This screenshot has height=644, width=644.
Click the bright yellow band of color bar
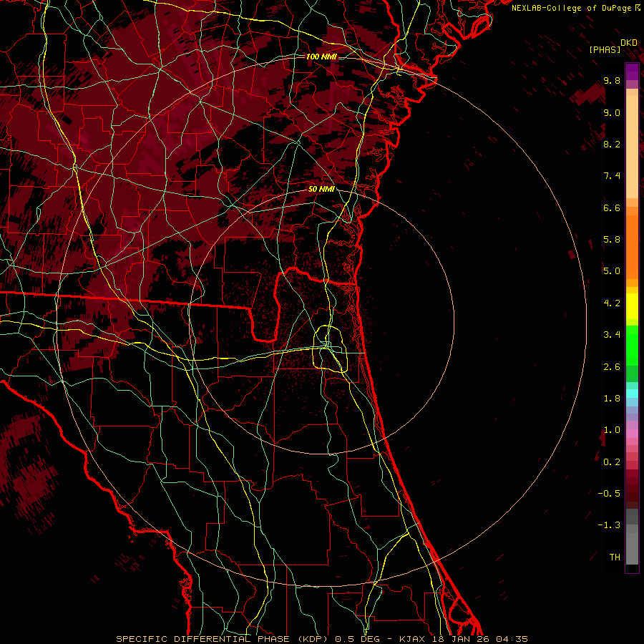tap(632, 306)
